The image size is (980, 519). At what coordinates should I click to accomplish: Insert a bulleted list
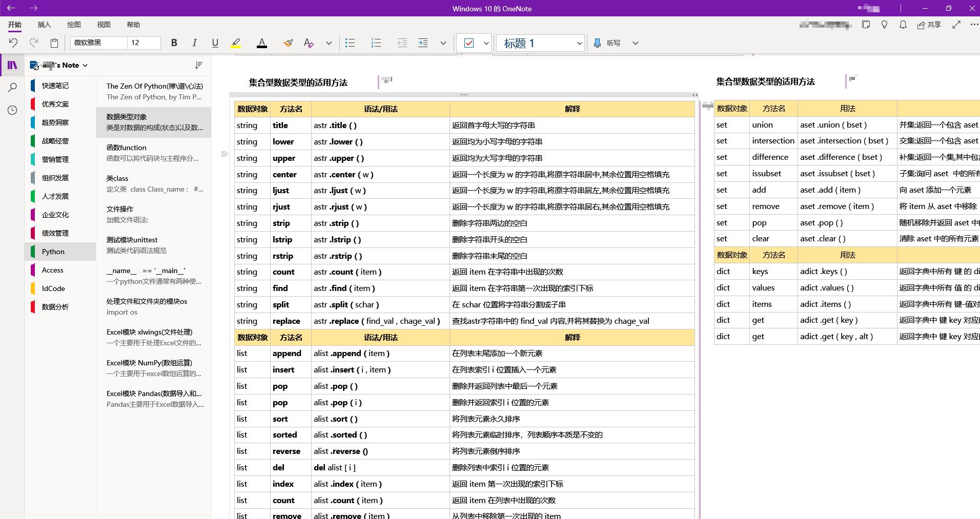point(350,43)
